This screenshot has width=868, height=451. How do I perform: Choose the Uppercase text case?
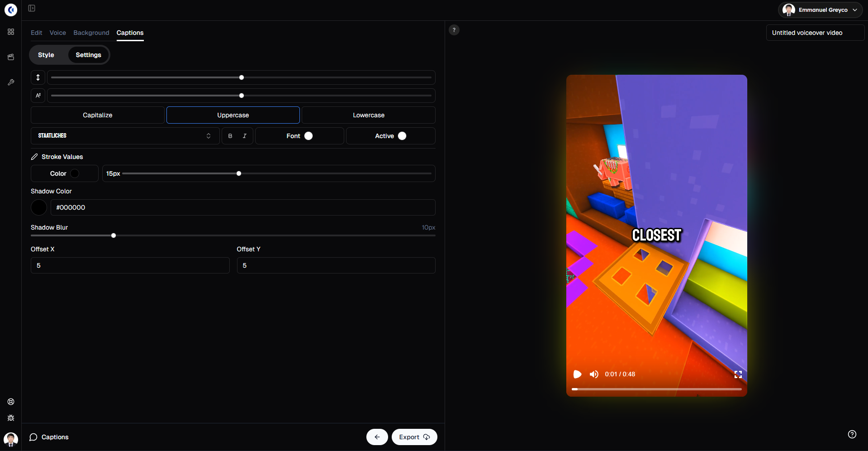click(x=233, y=115)
